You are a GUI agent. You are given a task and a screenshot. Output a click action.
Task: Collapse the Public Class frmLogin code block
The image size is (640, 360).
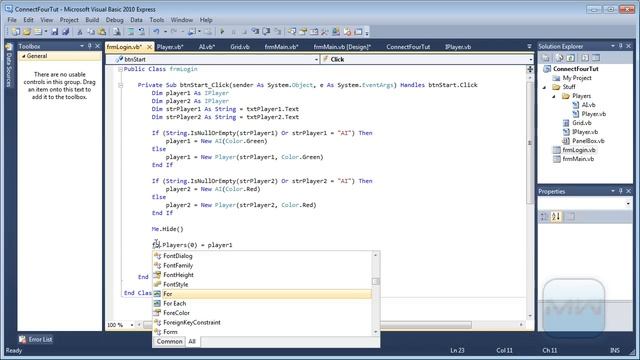coord(120,69)
